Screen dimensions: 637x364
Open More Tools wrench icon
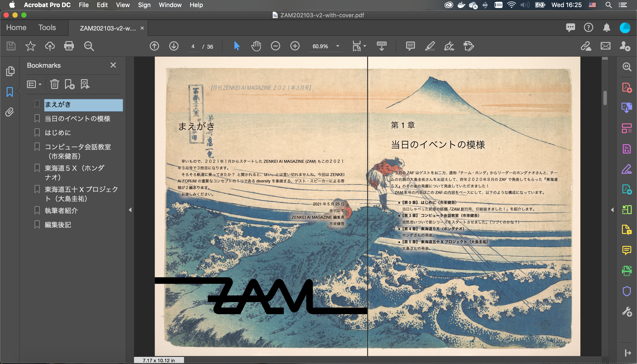coord(627,312)
